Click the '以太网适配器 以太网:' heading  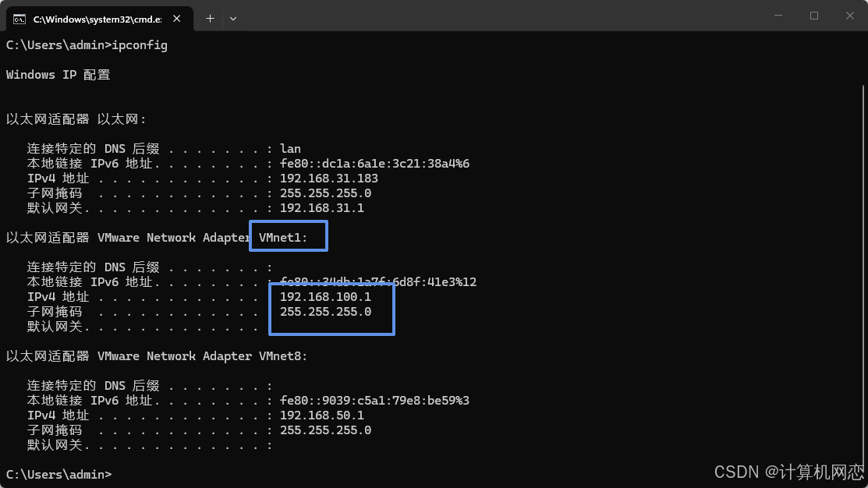[76, 119]
